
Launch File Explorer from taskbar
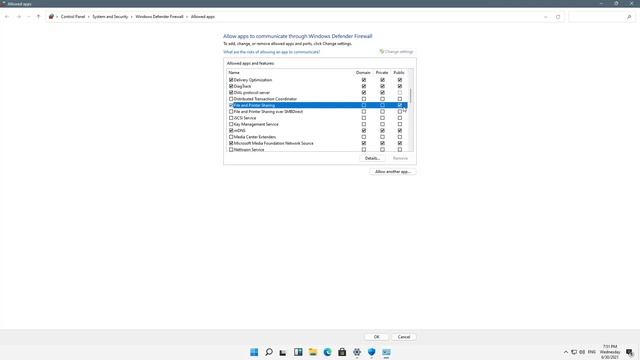(x=313, y=352)
